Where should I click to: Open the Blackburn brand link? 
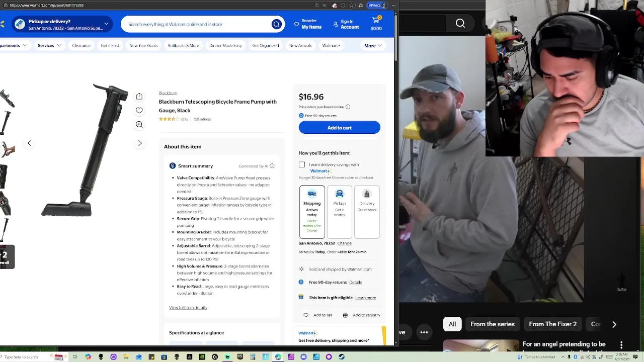click(x=168, y=93)
